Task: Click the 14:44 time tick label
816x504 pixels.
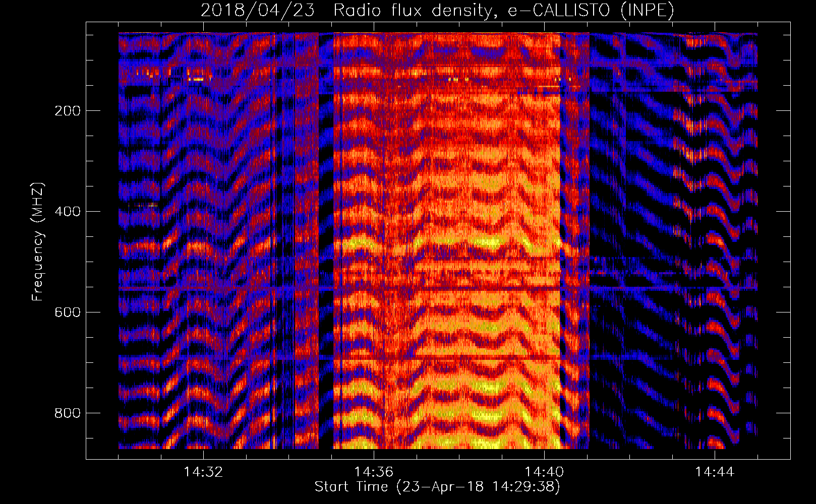Action: pos(715,472)
